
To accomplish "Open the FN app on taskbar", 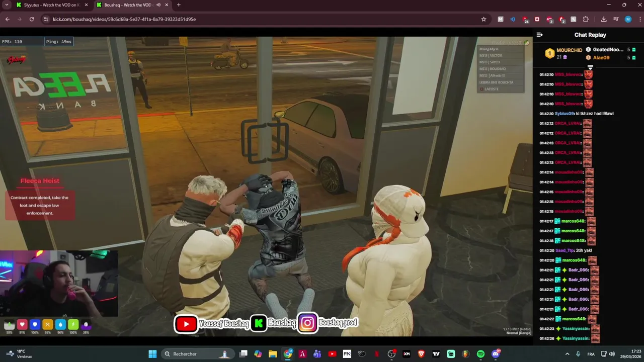I will 347,354.
